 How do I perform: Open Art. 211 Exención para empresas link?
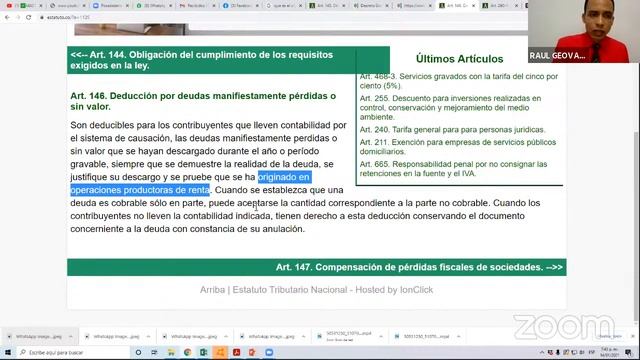pyautogui.click(x=458, y=147)
